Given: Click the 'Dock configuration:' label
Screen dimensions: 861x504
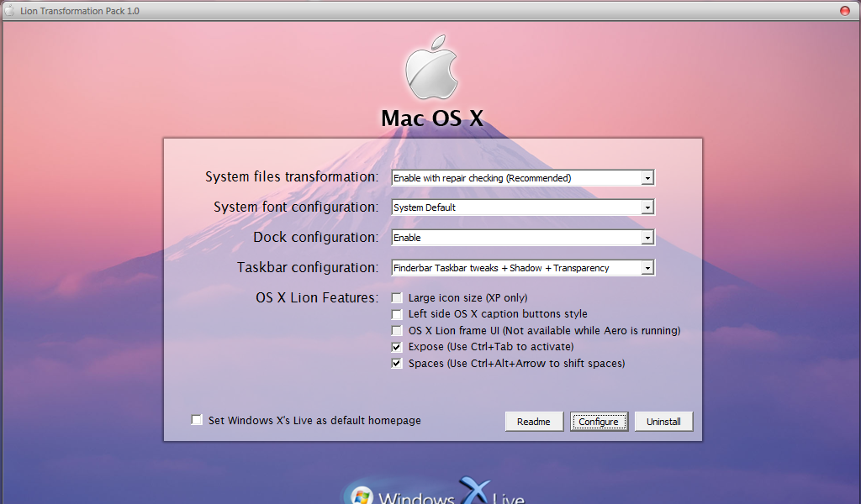Looking at the screenshot, I should point(316,237).
